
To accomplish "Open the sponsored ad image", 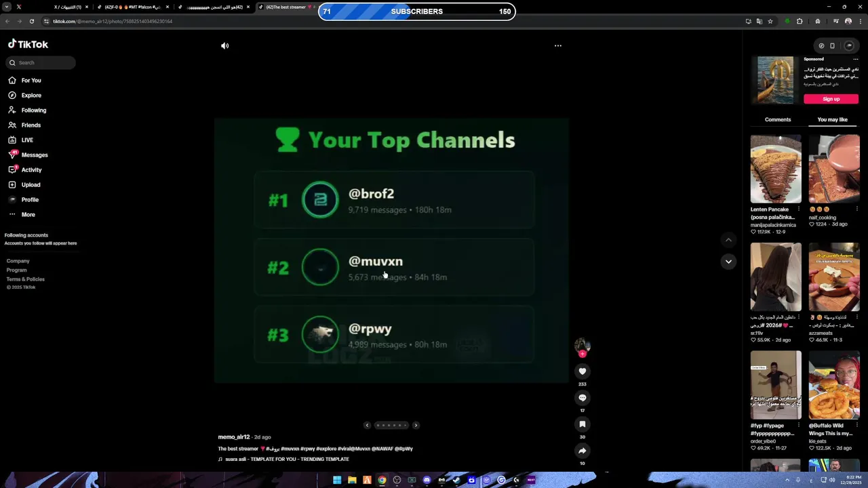I will tap(775, 80).
